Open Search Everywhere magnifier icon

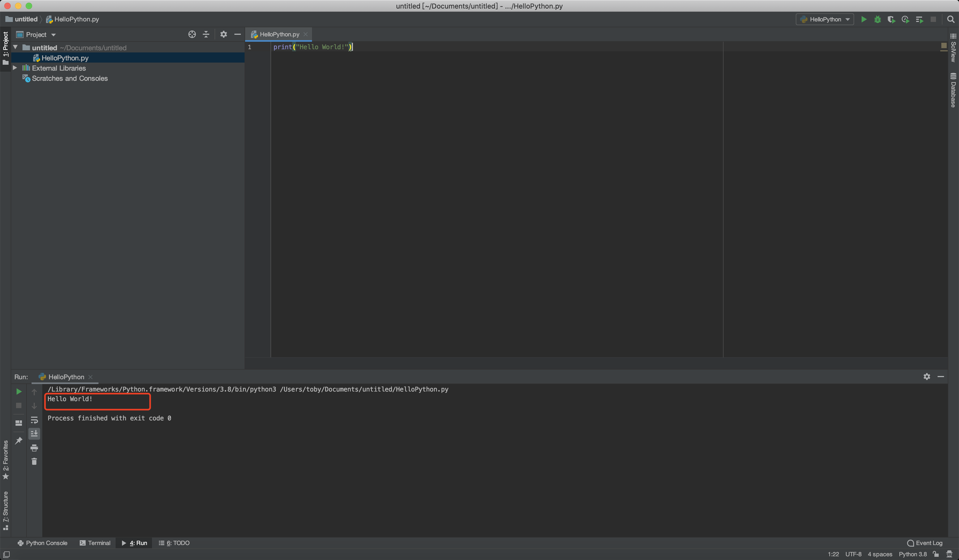point(951,20)
